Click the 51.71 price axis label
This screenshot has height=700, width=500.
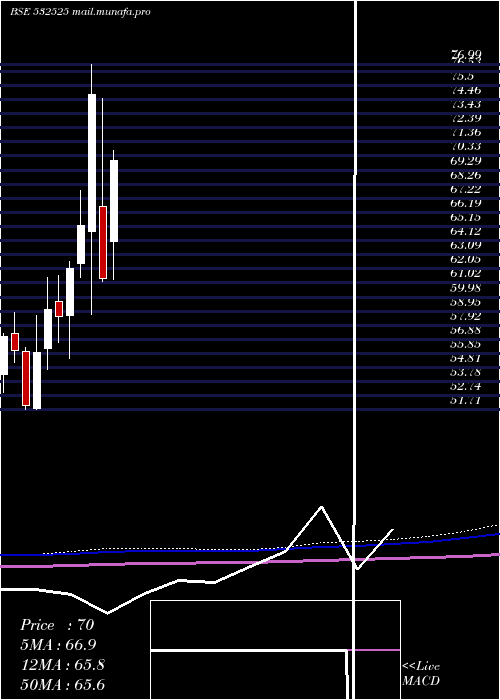pyautogui.click(x=466, y=400)
